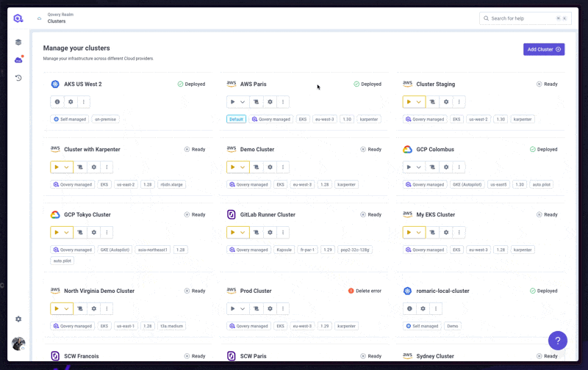This screenshot has width=588, height=370.
Task: Open logs icon of Prod Cluster
Action: [x=256, y=308]
